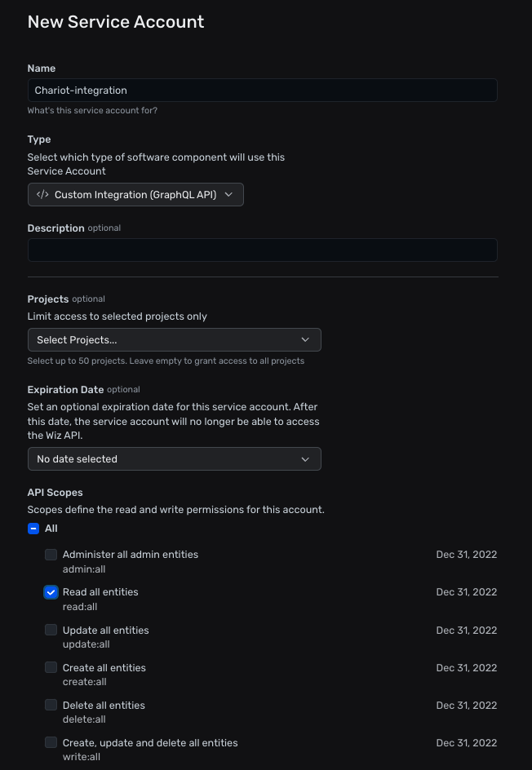
Task: Enable Administer all admin entities scope
Action: coord(51,555)
